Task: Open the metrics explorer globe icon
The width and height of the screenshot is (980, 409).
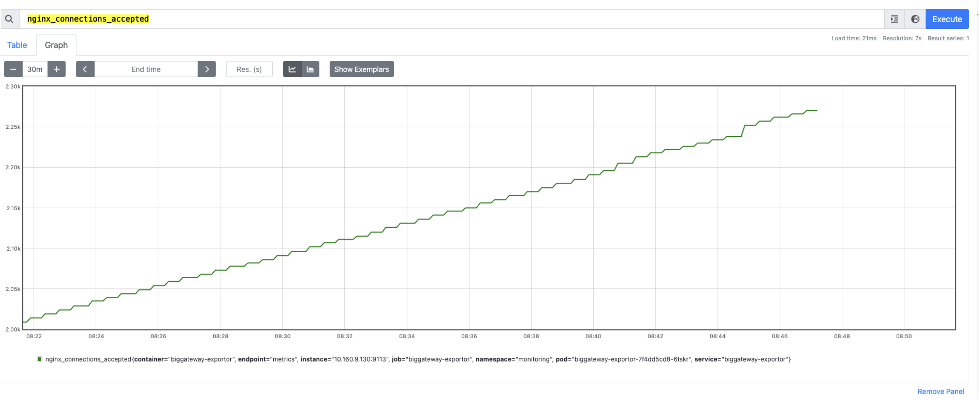Action: click(x=915, y=19)
